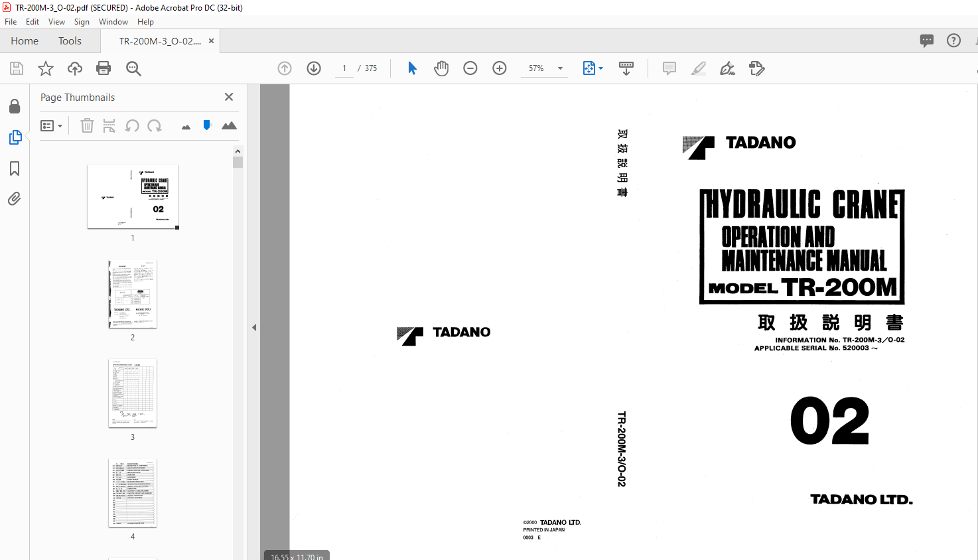
Task: Toggle the Page Thumbnails panel icon
Action: (x=15, y=137)
